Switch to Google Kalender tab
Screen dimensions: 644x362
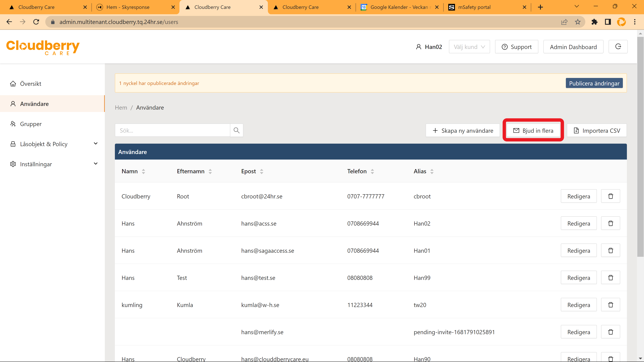(399, 7)
